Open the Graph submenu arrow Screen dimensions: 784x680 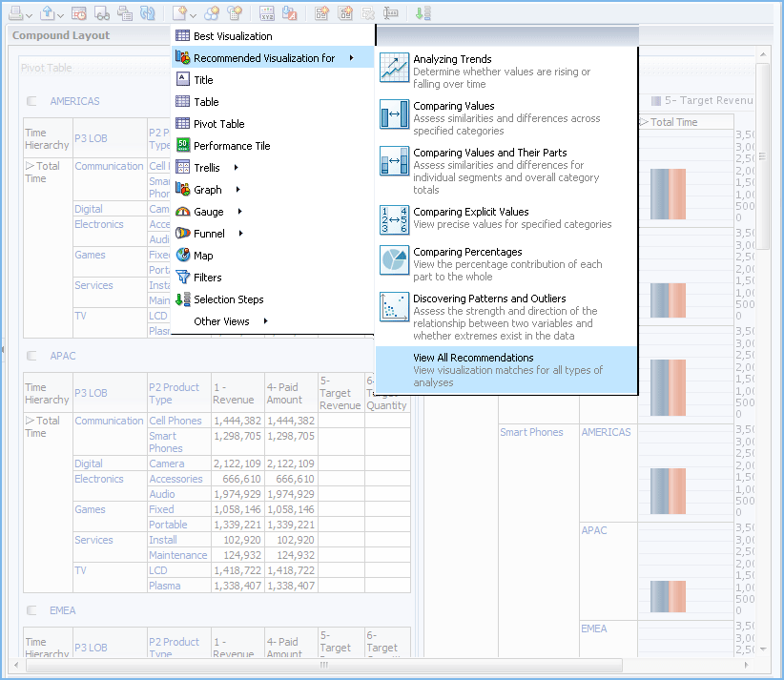(x=236, y=189)
